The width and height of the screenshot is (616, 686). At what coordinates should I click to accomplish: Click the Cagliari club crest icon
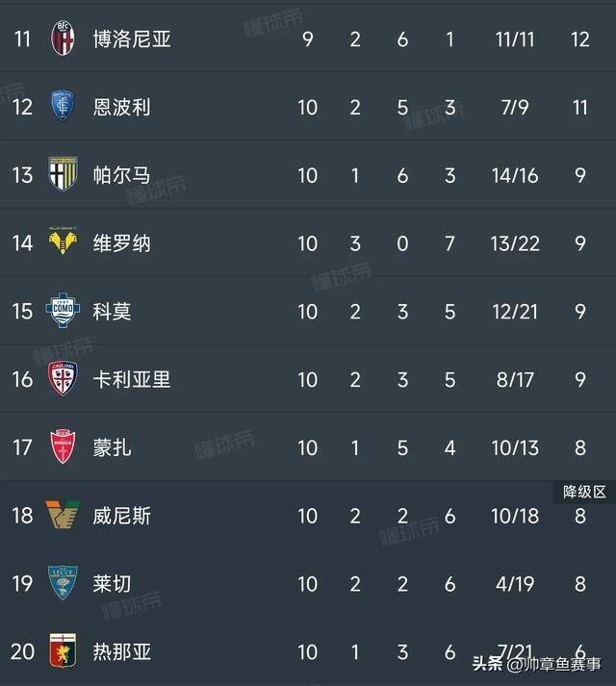(x=64, y=379)
